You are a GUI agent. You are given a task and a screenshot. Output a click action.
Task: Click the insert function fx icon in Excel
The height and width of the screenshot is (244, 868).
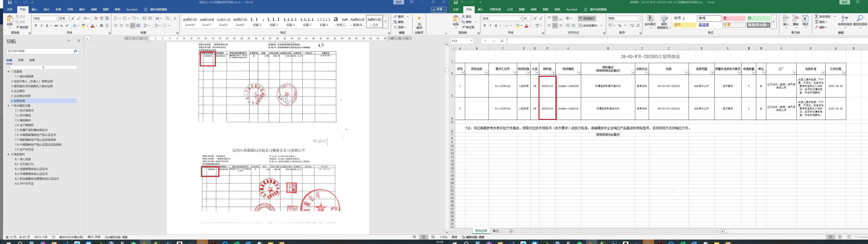pos(502,41)
